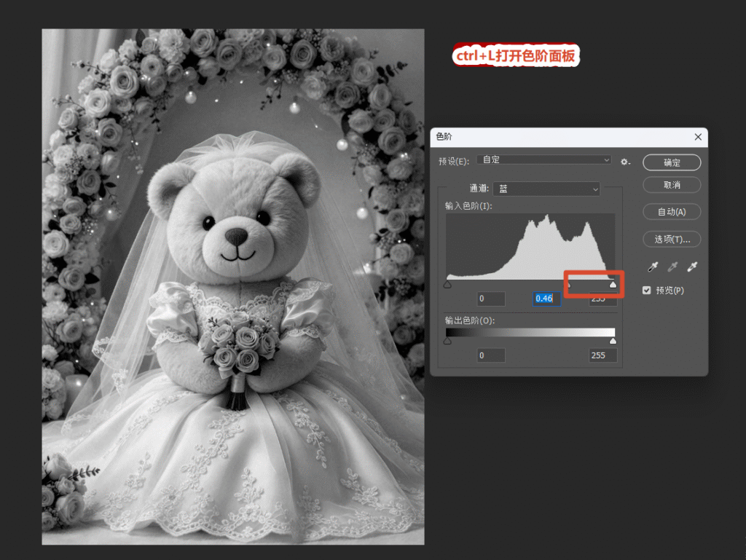Click the midtone 0.46 input field

click(546, 299)
